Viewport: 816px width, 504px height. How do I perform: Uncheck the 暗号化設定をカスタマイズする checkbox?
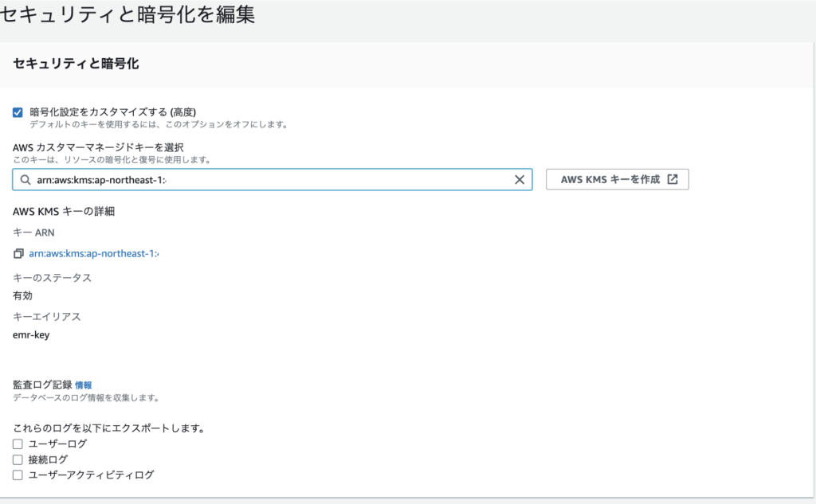[x=18, y=112]
